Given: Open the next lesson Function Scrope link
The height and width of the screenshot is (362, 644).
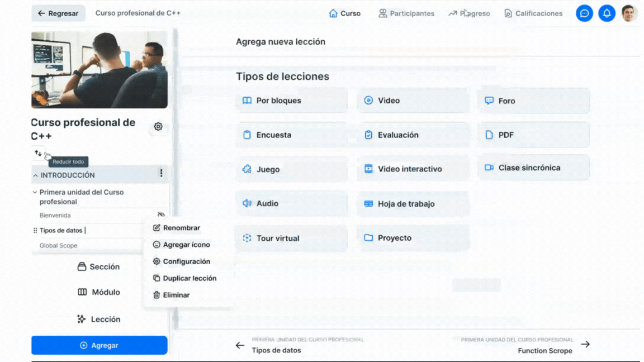Looking at the screenshot, I should (x=545, y=351).
